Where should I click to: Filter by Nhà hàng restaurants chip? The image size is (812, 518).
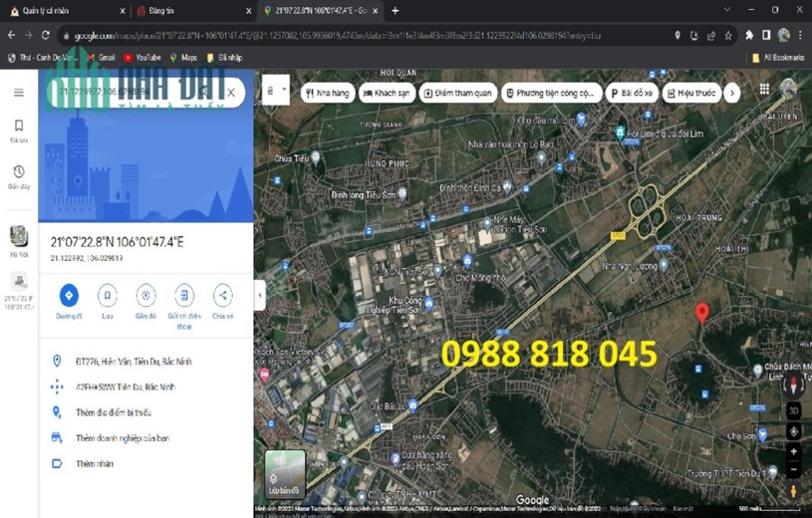tap(327, 94)
